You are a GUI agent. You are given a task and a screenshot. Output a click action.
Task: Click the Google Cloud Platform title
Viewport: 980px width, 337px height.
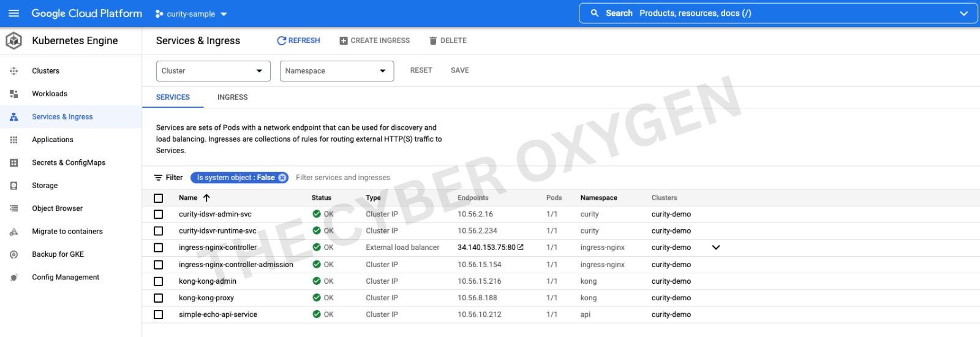[x=87, y=13]
